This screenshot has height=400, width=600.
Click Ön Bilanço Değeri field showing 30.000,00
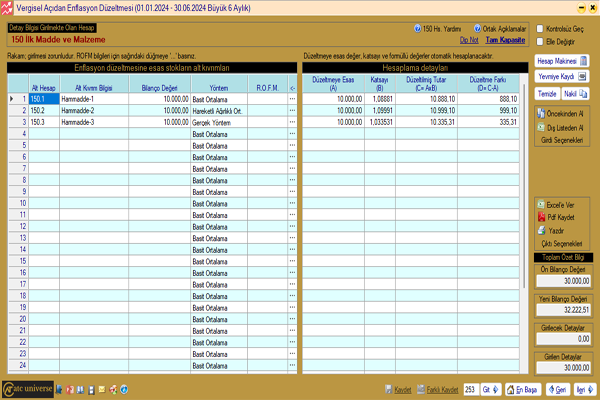click(563, 281)
